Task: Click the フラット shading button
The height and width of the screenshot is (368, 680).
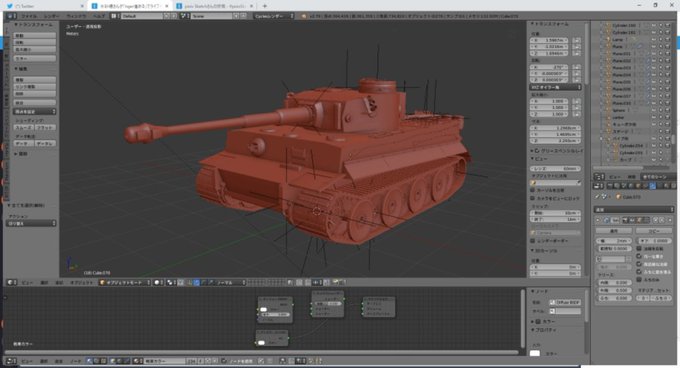Action: [45, 127]
